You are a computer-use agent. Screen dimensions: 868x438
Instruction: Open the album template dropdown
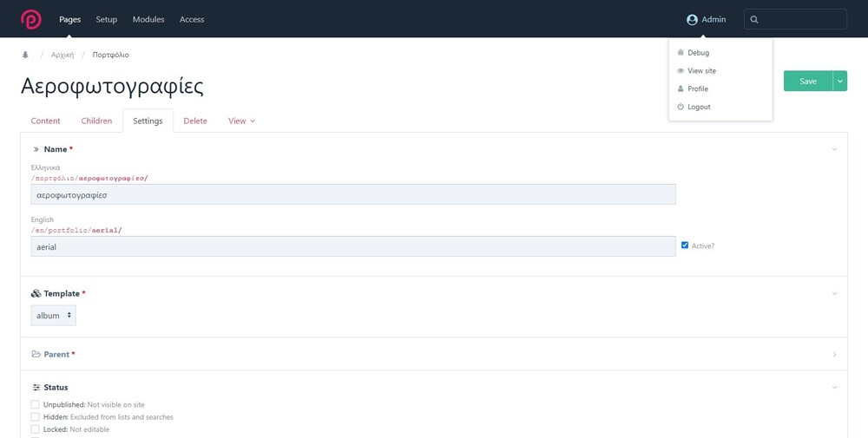pos(54,316)
